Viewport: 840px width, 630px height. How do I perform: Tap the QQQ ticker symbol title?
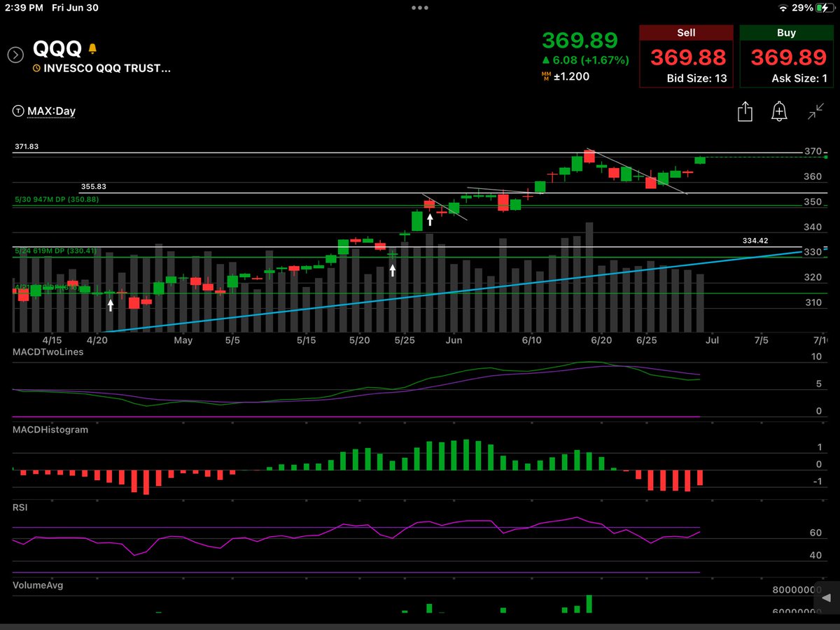coord(57,50)
